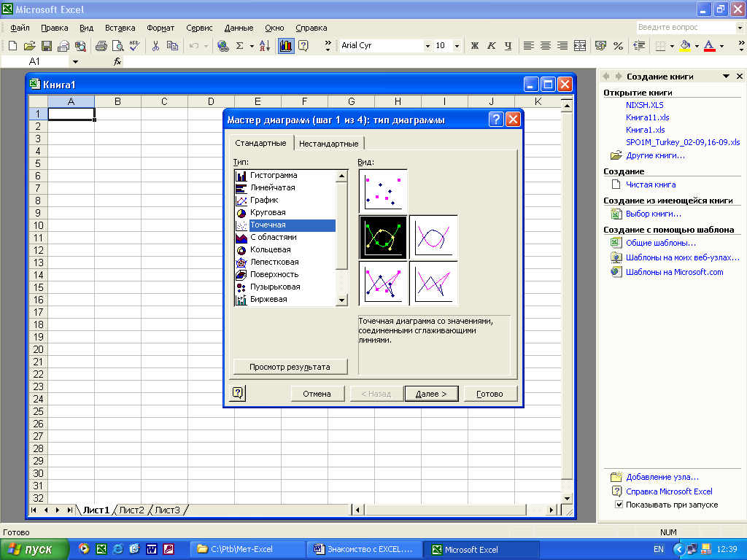Click the Undo toolbar icon
This screenshot has width=747, height=560.
[193, 46]
